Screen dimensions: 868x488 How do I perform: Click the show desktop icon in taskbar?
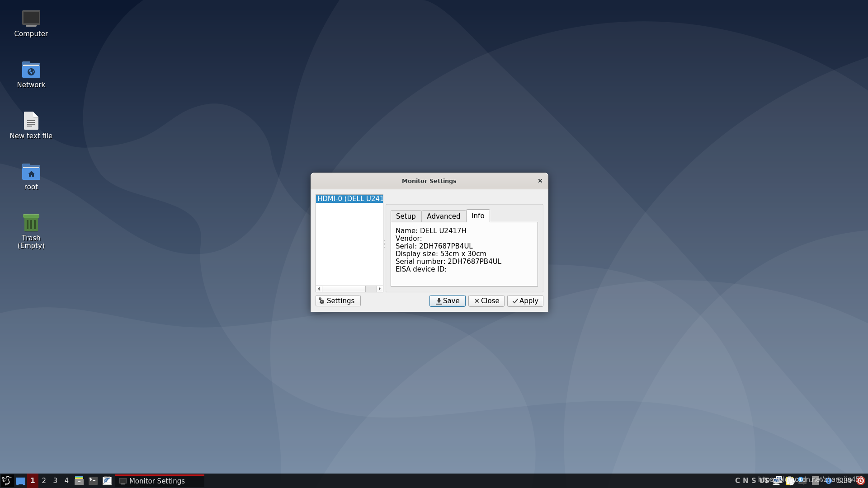20,481
